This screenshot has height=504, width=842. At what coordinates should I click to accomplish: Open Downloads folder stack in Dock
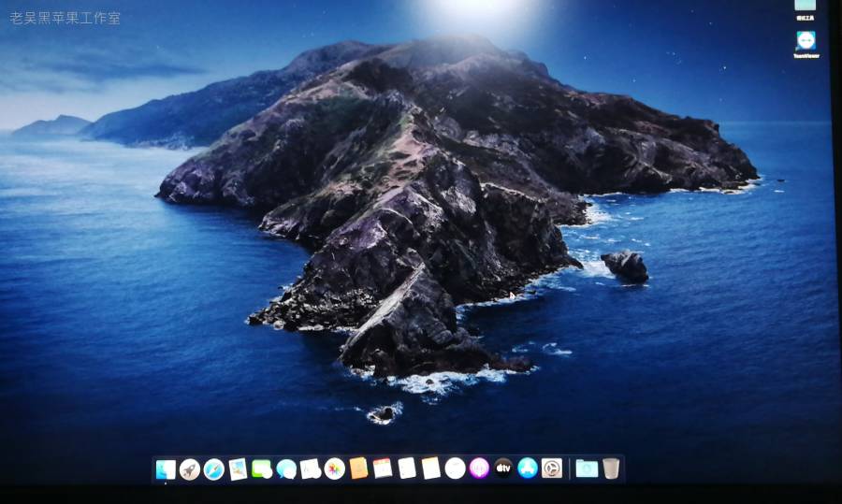(587, 468)
